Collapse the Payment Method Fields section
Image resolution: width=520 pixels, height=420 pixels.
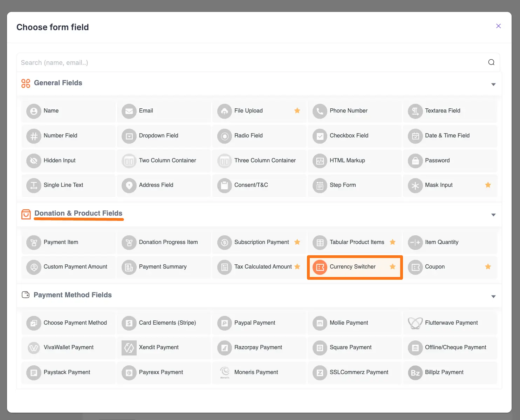(x=493, y=296)
